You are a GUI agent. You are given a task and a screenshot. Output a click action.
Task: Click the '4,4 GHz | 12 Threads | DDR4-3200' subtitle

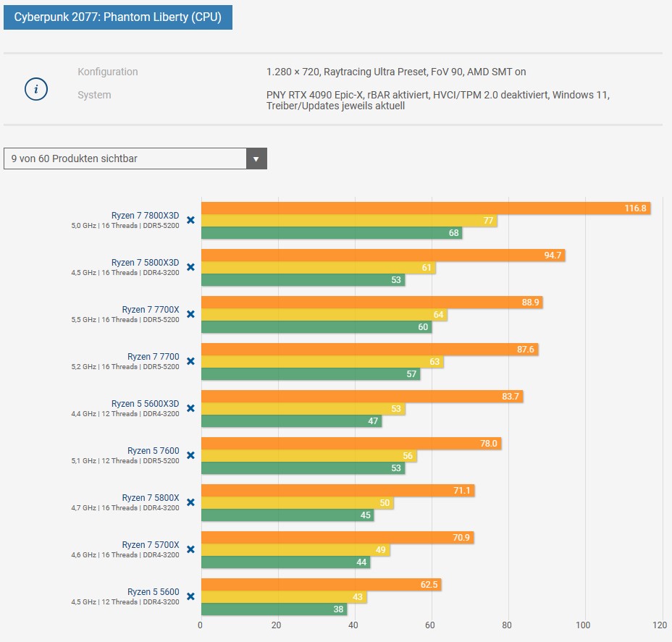125,414
